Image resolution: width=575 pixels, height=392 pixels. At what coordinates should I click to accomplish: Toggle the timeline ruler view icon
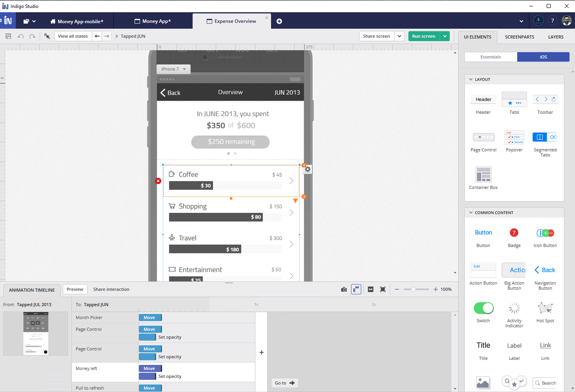356,289
